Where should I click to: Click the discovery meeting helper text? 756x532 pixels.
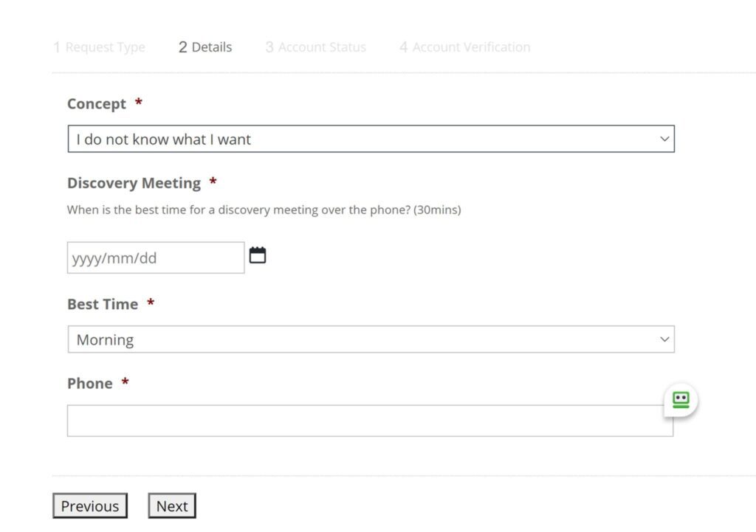[x=264, y=210]
